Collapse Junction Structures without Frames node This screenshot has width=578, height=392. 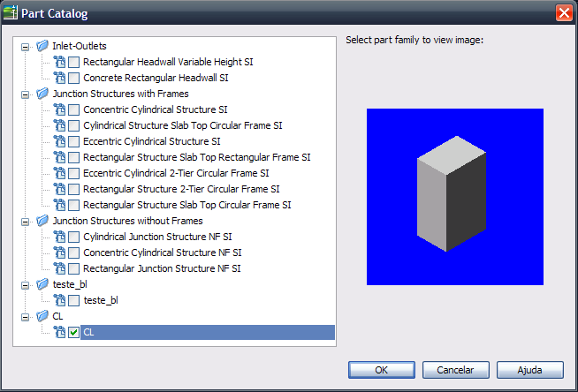[x=25, y=222]
